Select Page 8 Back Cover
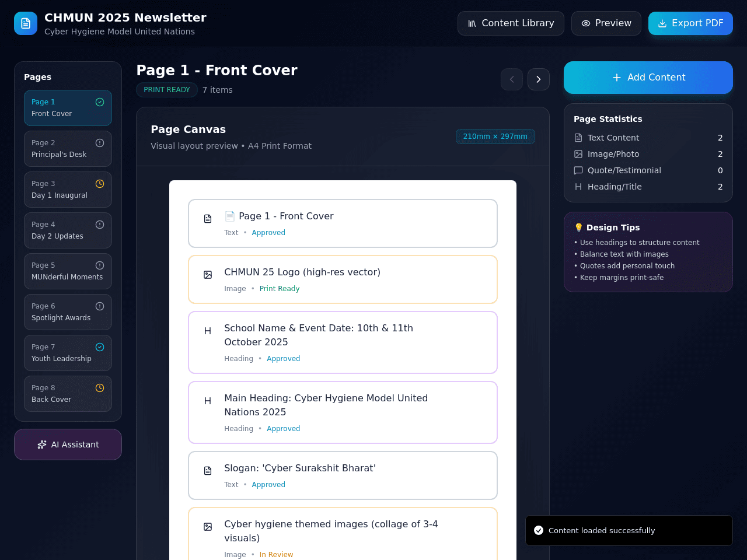This screenshot has height=560, width=747. (x=68, y=394)
